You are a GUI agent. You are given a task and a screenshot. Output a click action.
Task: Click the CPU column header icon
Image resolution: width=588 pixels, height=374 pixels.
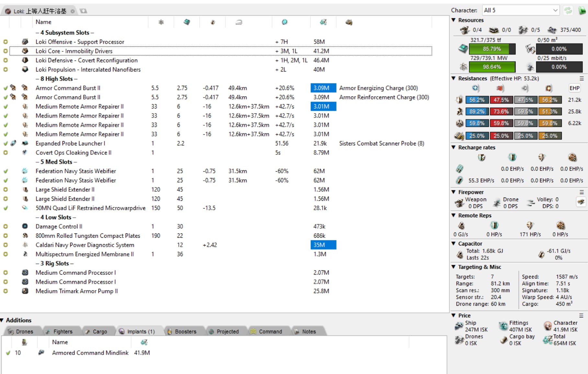[x=187, y=22]
